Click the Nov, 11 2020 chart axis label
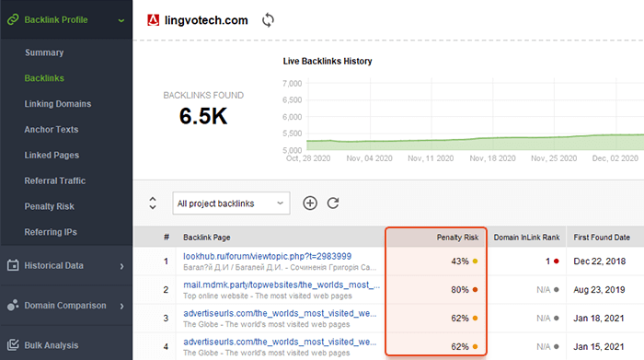644x360 pixels. pos(431,158)
